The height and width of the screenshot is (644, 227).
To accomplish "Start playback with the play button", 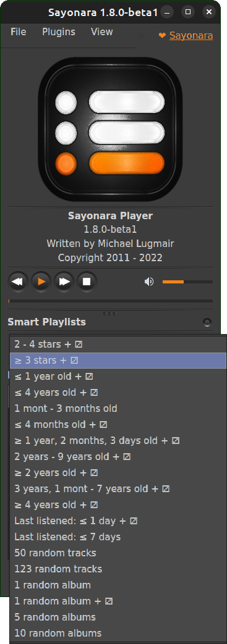I will [x=41, y=282].
